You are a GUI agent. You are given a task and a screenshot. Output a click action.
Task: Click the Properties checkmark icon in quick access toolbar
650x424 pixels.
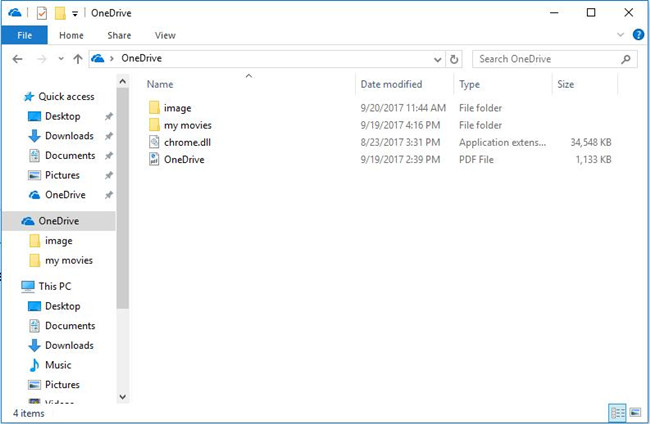[41, 13]
